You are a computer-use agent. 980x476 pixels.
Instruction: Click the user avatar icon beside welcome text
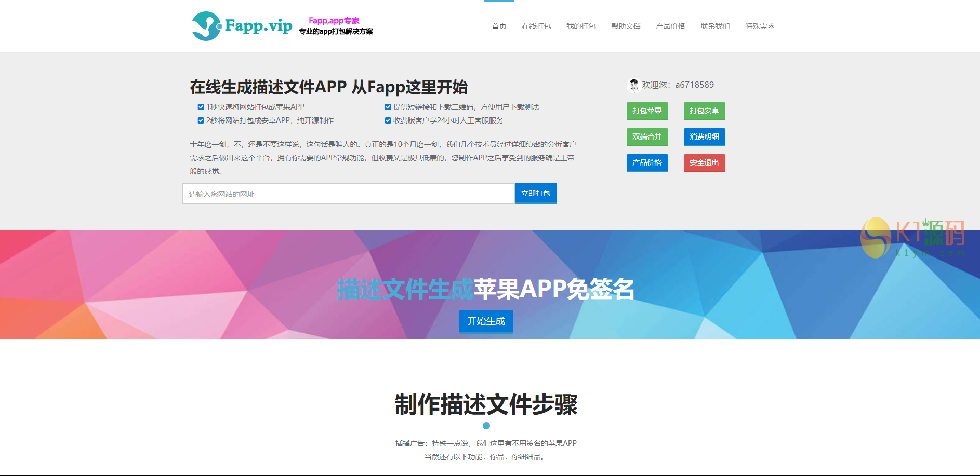[x=633, y=85]
